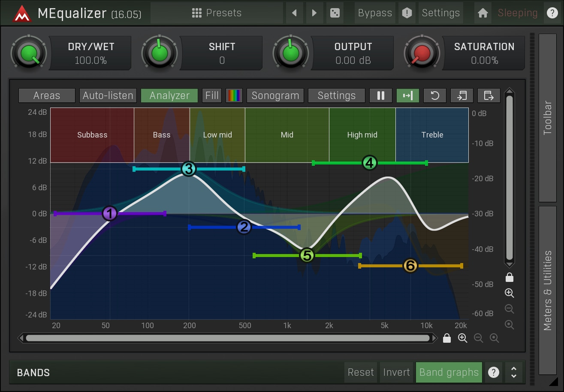Click the SATURATION 0.00% field
Screen dimensions: 564x392
(484, 53)
